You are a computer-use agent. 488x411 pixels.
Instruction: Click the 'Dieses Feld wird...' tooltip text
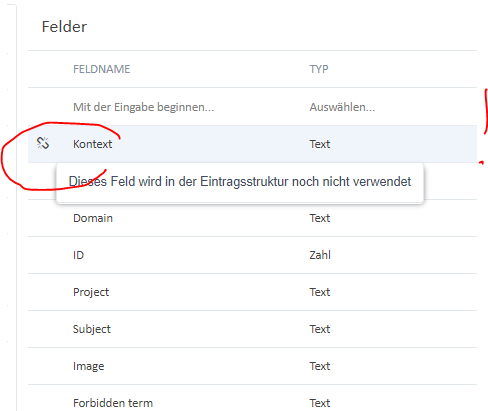pyautogui.click(x=240, y=182)
